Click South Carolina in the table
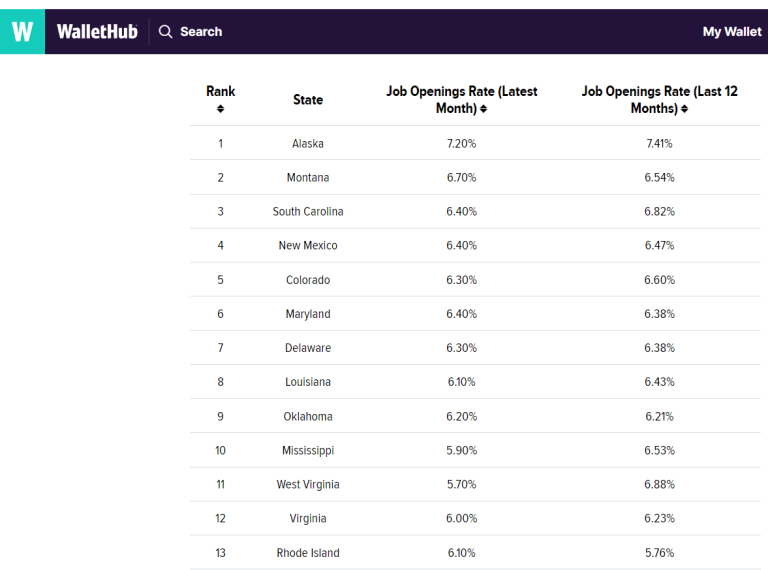Image resolution: width=768 pixels, height=570 pixels. [308, 212]
